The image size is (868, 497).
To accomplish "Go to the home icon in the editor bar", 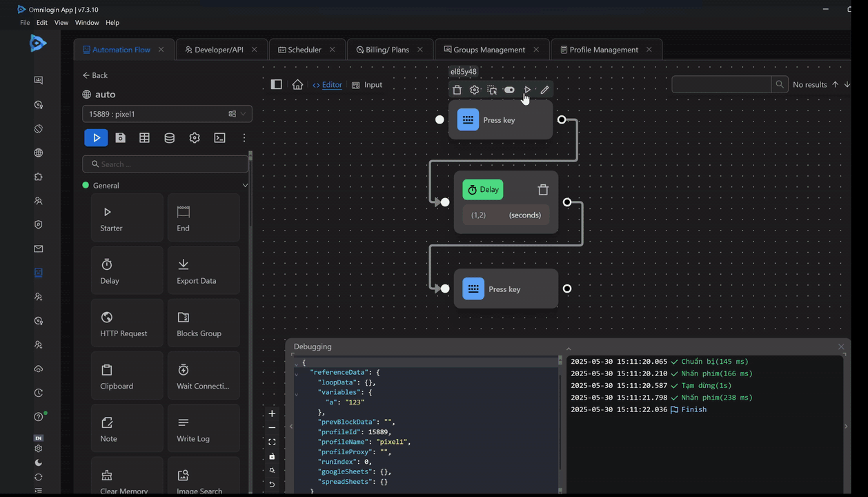I will pos(297,85).
